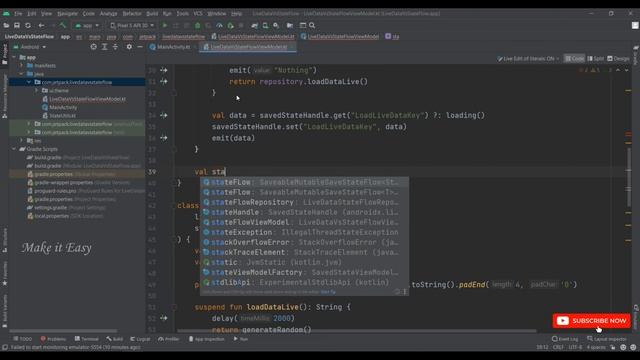Choose stackOverflowError completion suggestion
Screen dimensions: 640x360
pyautogui.click(x=304, y=242)
